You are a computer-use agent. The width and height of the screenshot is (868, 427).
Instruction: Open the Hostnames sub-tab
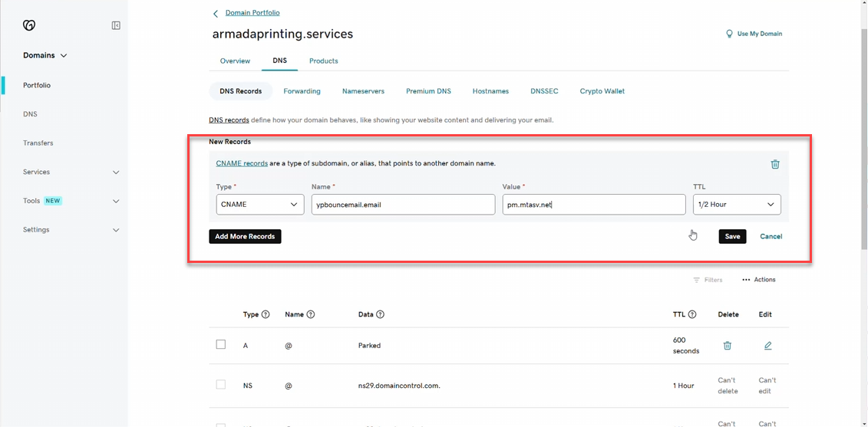tap(490, 91)
